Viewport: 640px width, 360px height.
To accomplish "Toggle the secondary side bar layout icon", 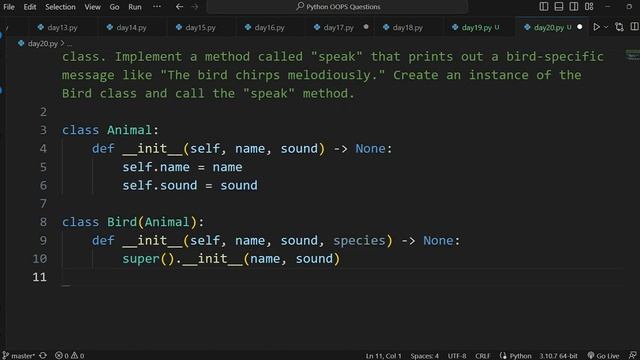I will [573, 7].
